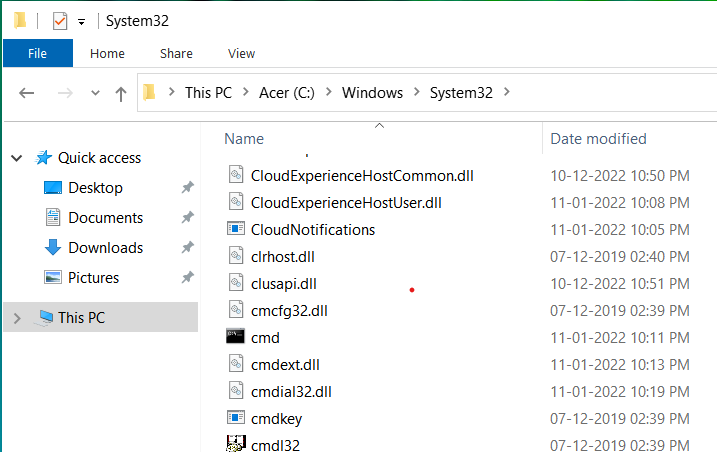Select the clrhost.dll file name

pos(283,257)
